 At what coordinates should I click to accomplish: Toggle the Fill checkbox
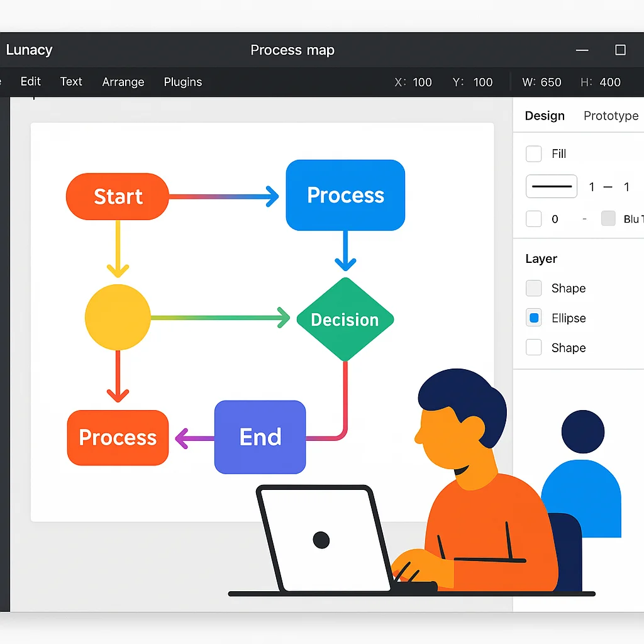click(x=533, y=153)
